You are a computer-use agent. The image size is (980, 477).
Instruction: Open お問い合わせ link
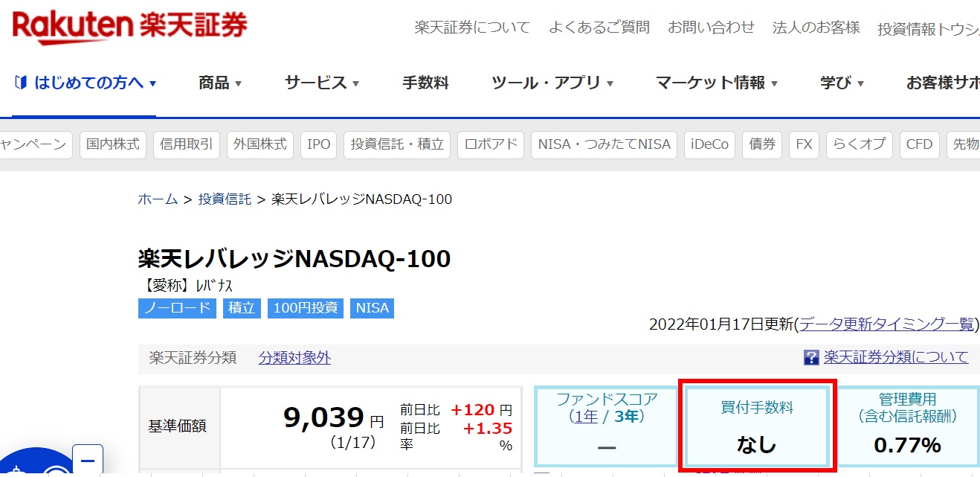coord(711,28)
